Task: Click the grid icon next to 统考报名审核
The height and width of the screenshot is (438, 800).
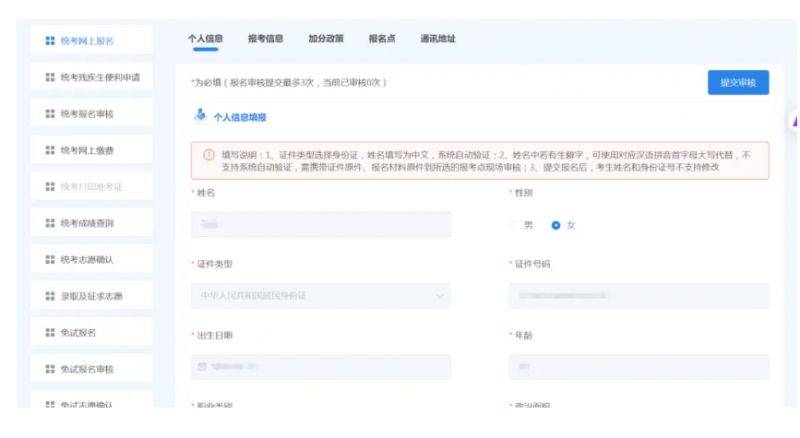Action: (x=48, y=114)
